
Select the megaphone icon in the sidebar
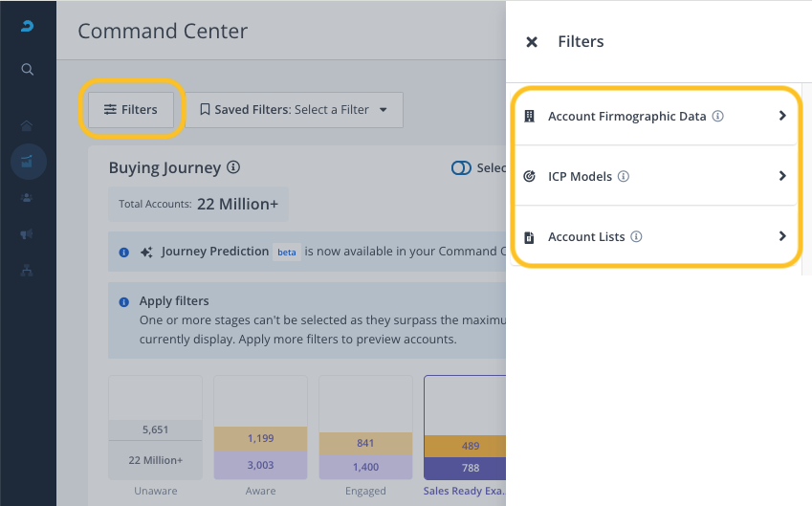(28, 234)
